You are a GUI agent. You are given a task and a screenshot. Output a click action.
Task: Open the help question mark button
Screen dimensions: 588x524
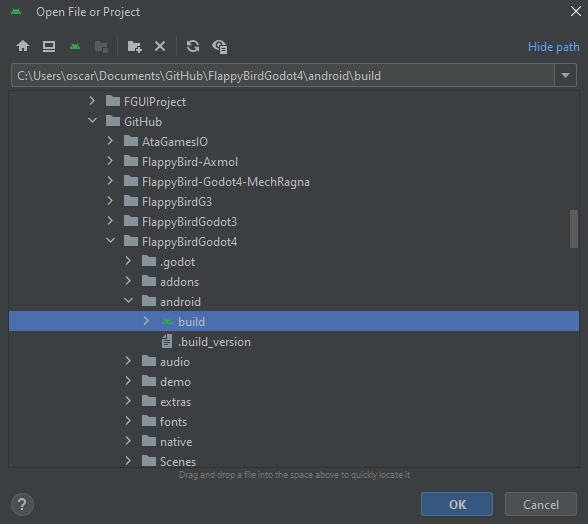click(22, 504)
